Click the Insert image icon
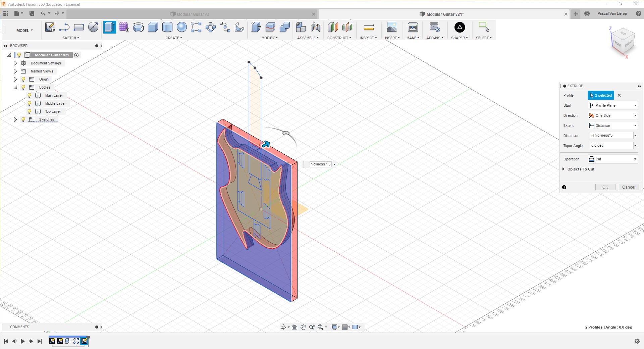 pyautogui.click(x=392, y=27)
